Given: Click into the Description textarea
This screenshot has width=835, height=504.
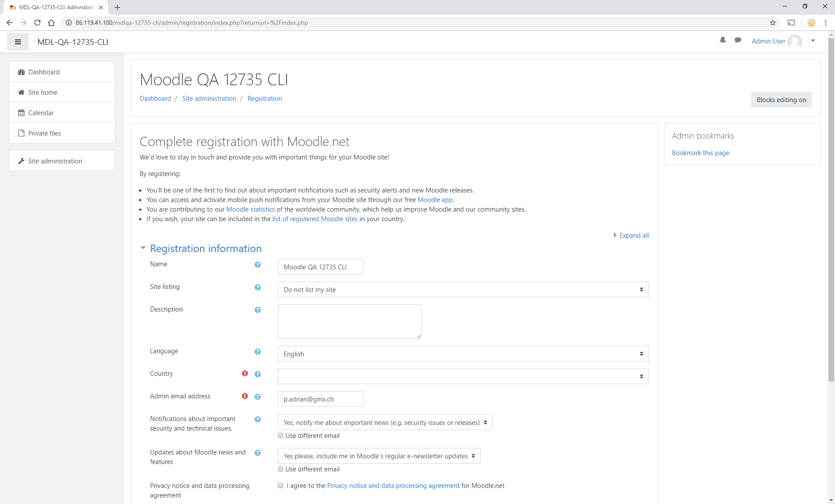Looking at the screenshot, I should (x=349, y=322).
